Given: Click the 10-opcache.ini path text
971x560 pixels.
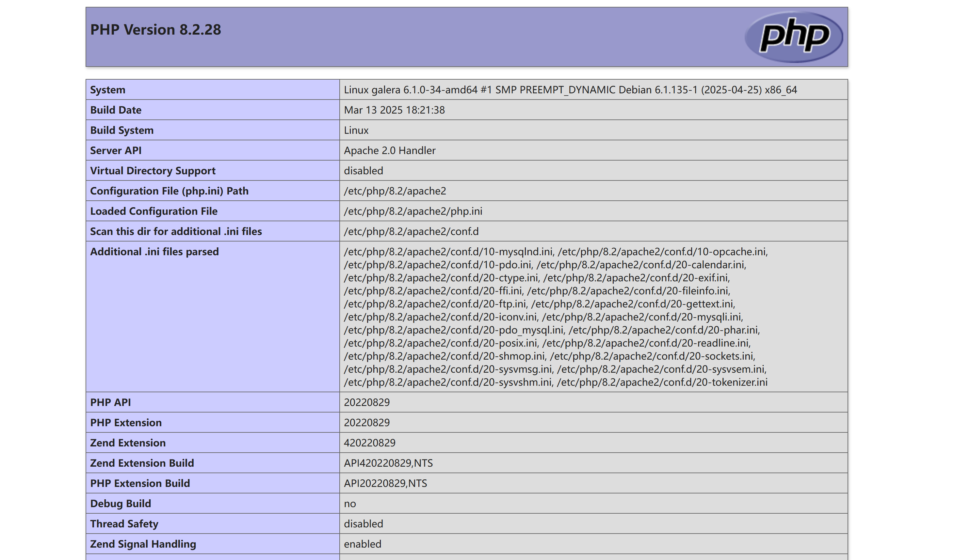Looking at the screenshot, I should [x=662, y=252].
